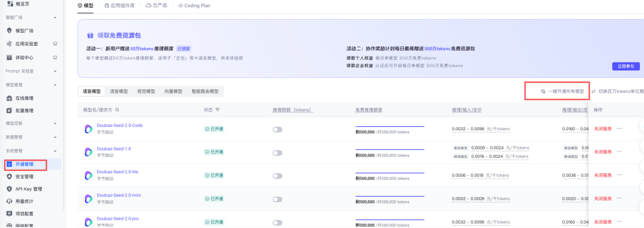This screenshot has height=228, width=644.
Task: Select the 视觉模型 category tab
Action: coord(146,92)
